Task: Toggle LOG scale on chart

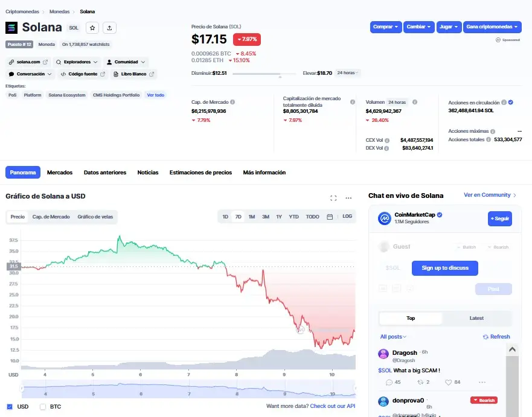Action: click(347, 216)
